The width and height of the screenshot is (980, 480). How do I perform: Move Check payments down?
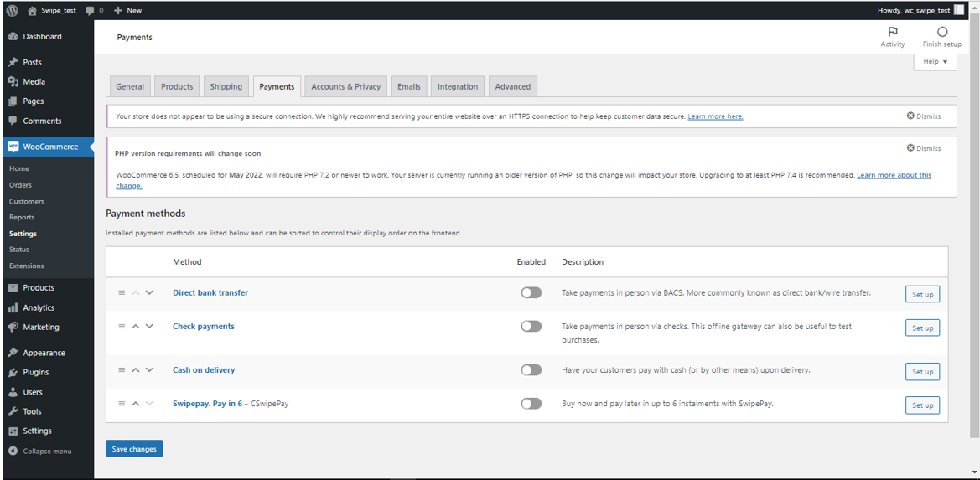(x=148, y=327)
